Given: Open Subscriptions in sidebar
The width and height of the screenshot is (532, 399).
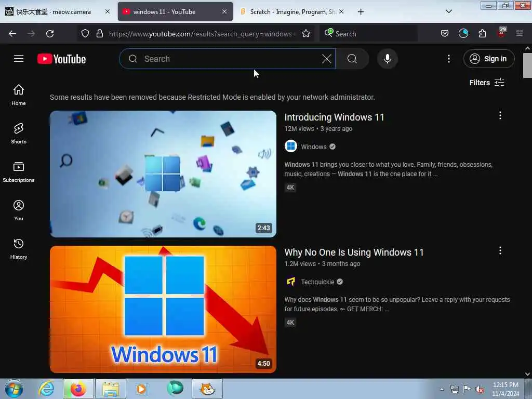Looking at the screenshot, I should point(19,172).
